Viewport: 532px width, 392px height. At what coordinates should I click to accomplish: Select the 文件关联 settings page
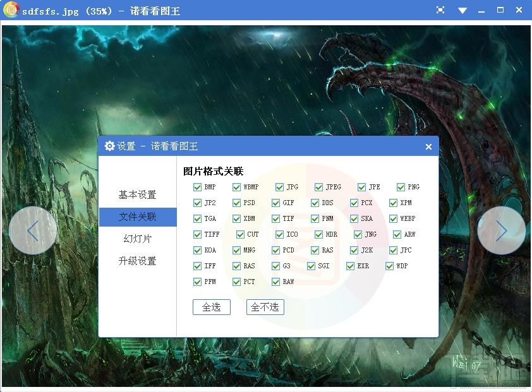137,217
